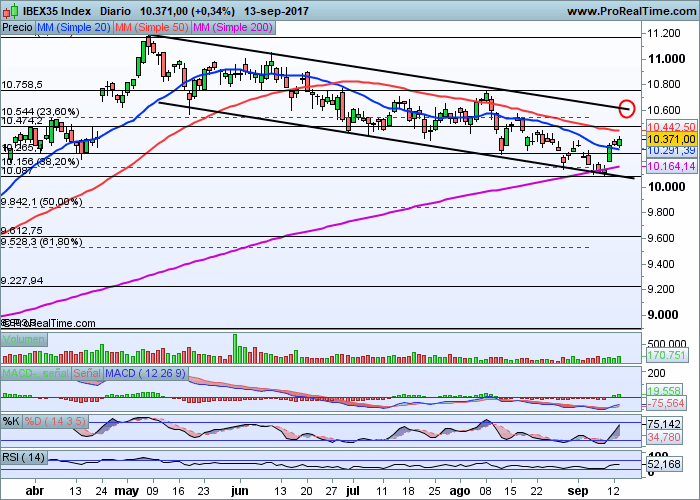Click the 9.227,94 horizontal level label

22,281
